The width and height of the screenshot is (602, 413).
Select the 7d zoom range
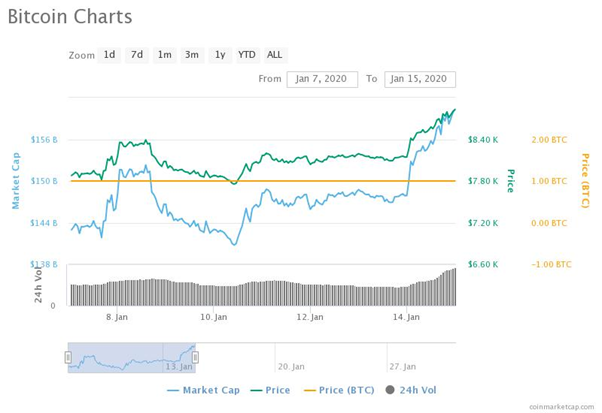click(x=137, y=55)
